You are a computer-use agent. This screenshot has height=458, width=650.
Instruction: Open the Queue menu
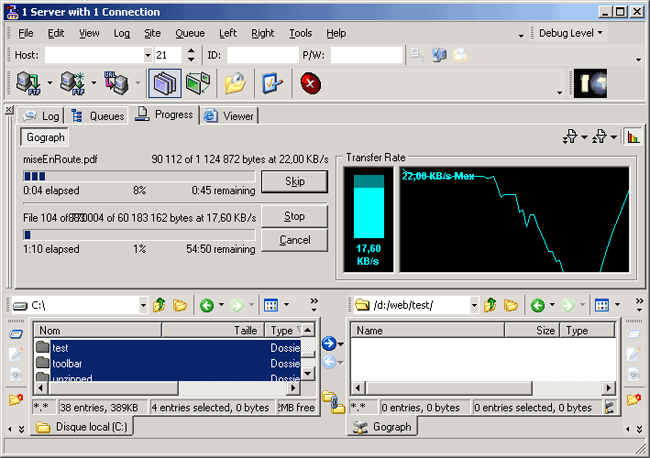coord(190,33)
